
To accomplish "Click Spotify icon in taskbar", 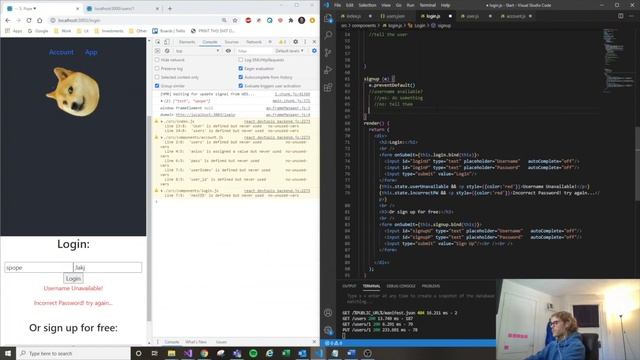I will (253, 353).
